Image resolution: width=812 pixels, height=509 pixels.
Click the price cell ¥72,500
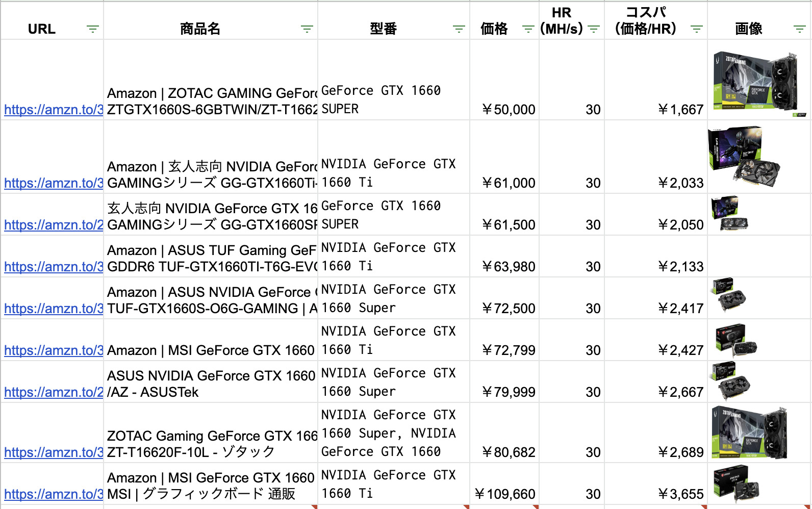point(504,298)
